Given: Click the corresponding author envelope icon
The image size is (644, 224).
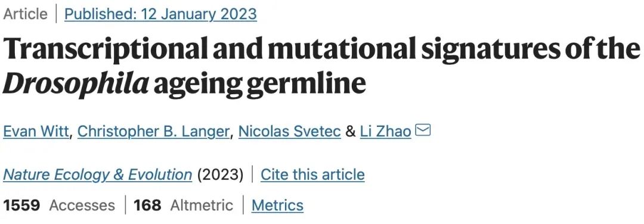Looking at the screenshot, I should click(423, 131).
